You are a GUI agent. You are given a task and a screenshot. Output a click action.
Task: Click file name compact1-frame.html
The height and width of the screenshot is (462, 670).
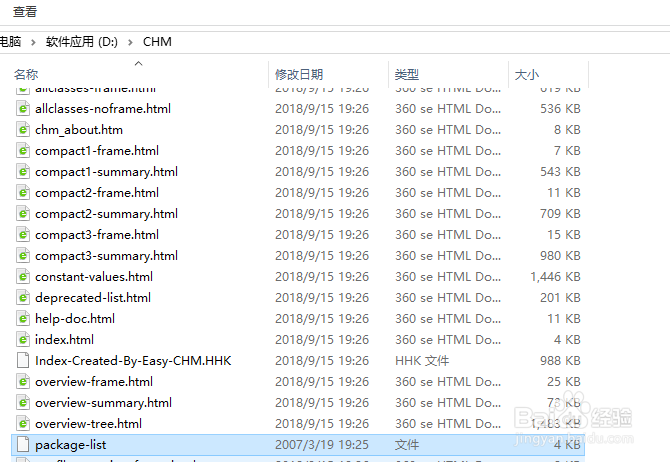coord(97,150)
